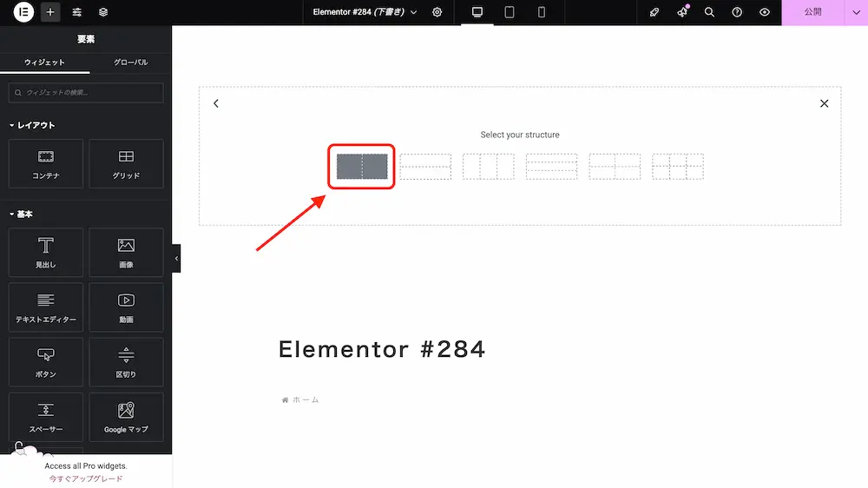The image size is (868, 488).
Task: Open the notifications icon with pink dot
Action: (682, 12)
